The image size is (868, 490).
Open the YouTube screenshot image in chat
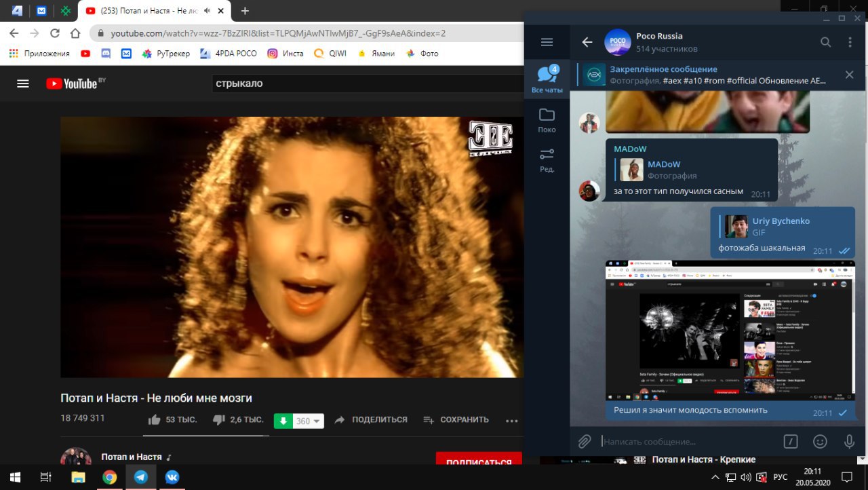(x=730, y=331)
